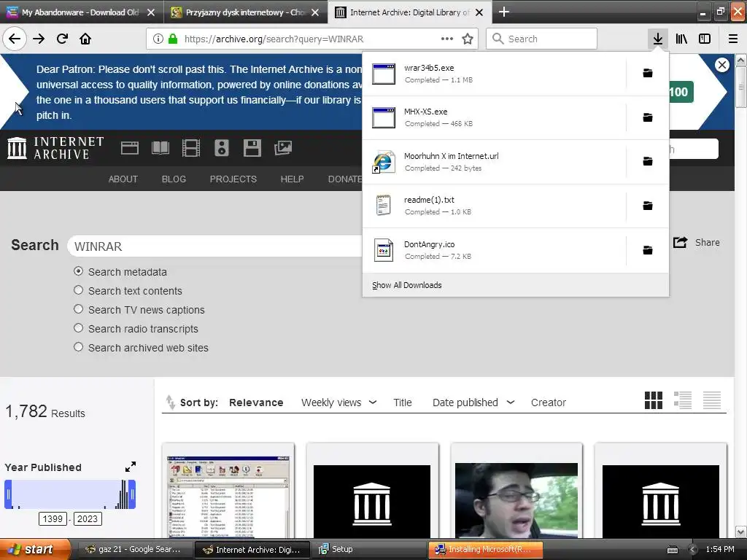Open containing folder for DontAngry.ico
This screenshot has width=747, height=560.
pyautogui.click(x=648, y=250)
